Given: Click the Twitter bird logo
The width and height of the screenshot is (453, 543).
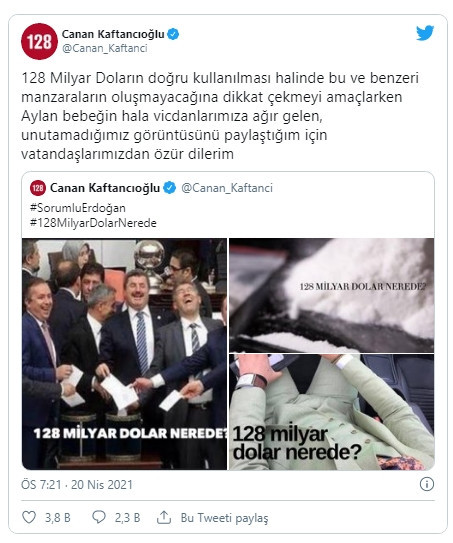Looking at the screenshot, I should click(x=425, y=33).
